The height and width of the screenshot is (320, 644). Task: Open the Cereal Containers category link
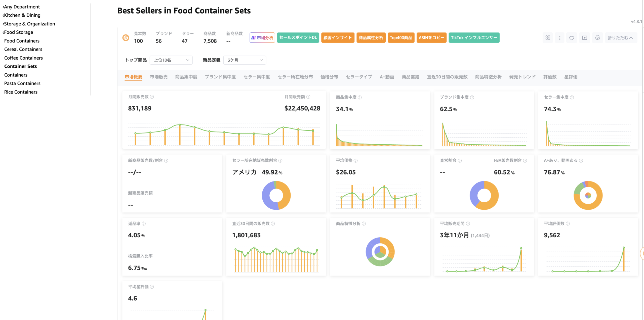coord(23,49)
